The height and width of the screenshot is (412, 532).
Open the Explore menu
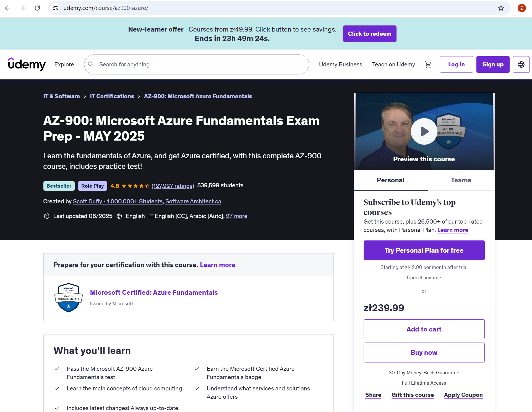[64, 64]
